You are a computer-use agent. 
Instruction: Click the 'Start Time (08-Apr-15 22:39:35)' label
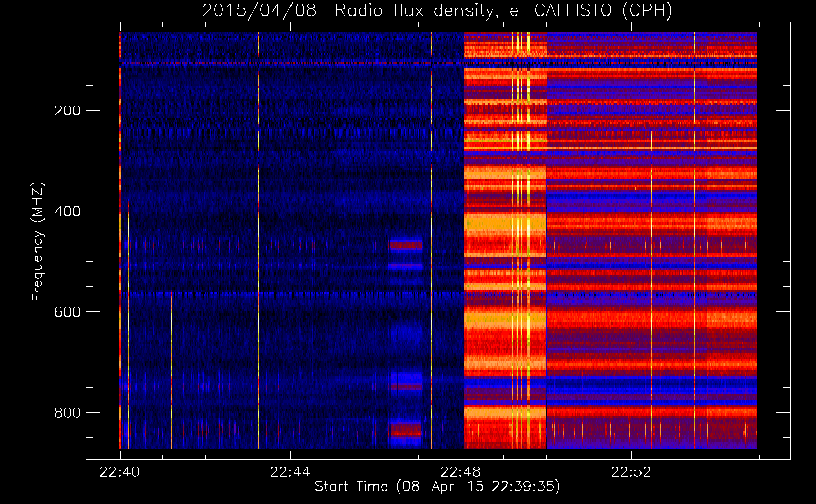(x=437, y=487)
